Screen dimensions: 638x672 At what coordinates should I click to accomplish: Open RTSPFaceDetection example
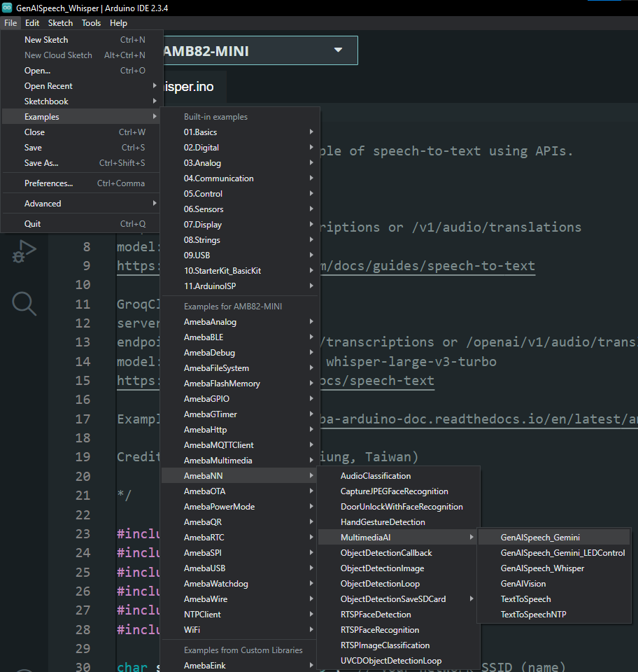coord(398,615)
